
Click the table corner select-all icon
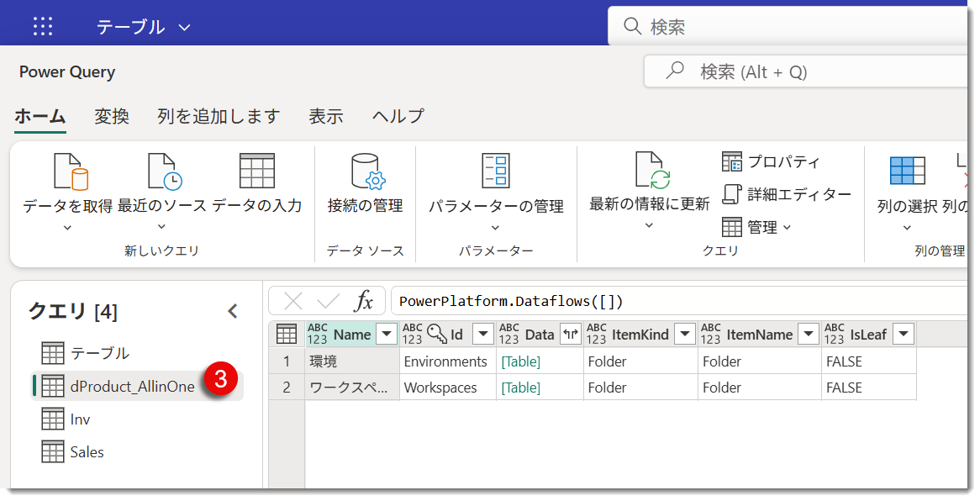287,334
